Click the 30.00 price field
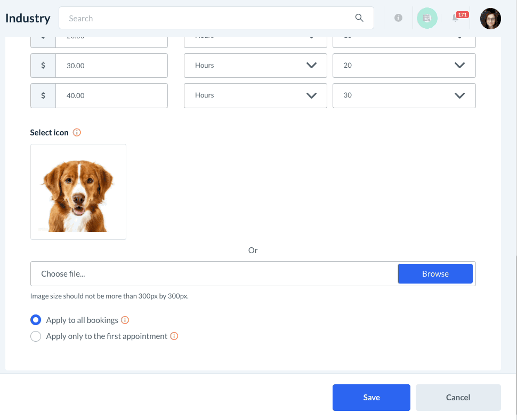The height and width of the screenshot is (420, 517). click(x=111, y=66)
